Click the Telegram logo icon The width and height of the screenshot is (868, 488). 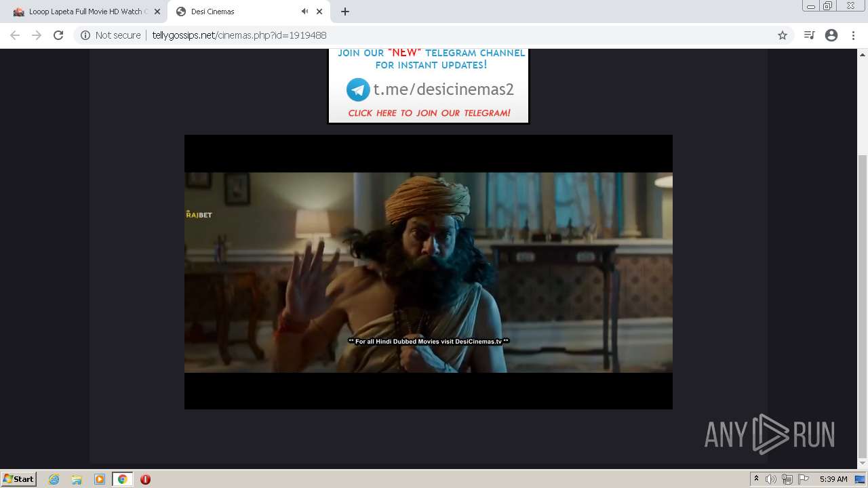pos(358,89)
